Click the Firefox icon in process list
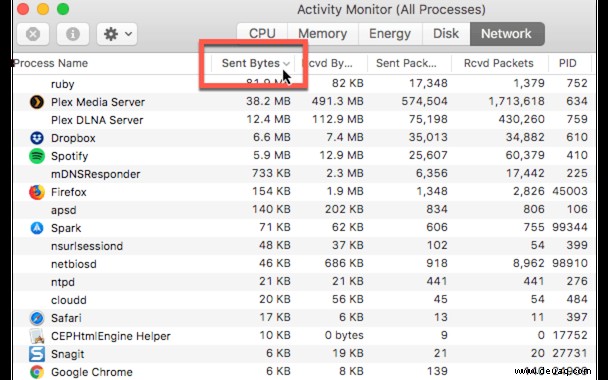The image size is (608, 380). (x=37, y=192)
